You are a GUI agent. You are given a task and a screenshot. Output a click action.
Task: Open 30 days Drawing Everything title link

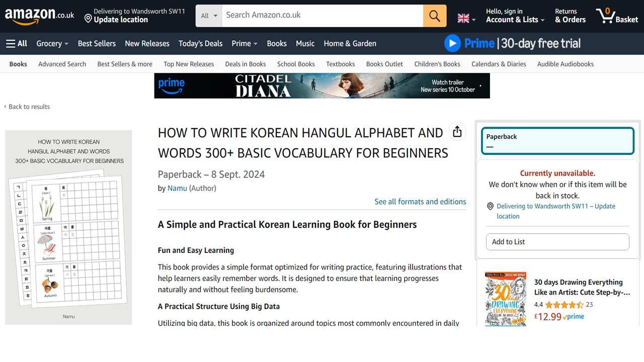click(582, 287)
